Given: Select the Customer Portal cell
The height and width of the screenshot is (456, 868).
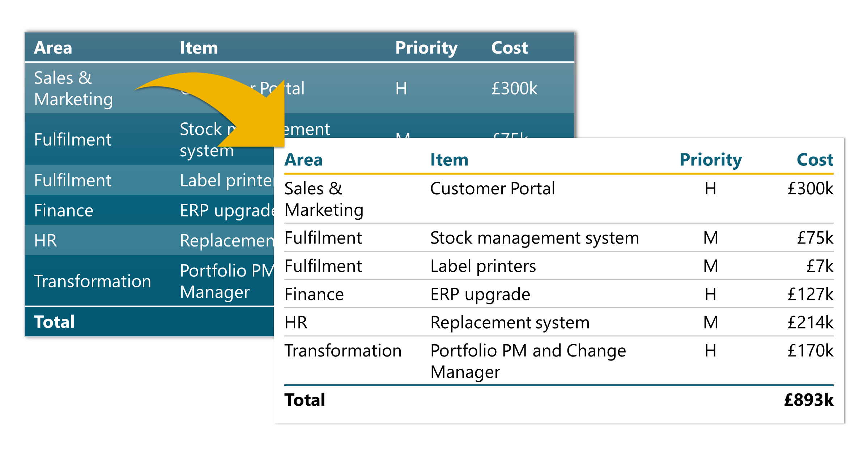Looking at the screenshot, I should tap(492, 189).
